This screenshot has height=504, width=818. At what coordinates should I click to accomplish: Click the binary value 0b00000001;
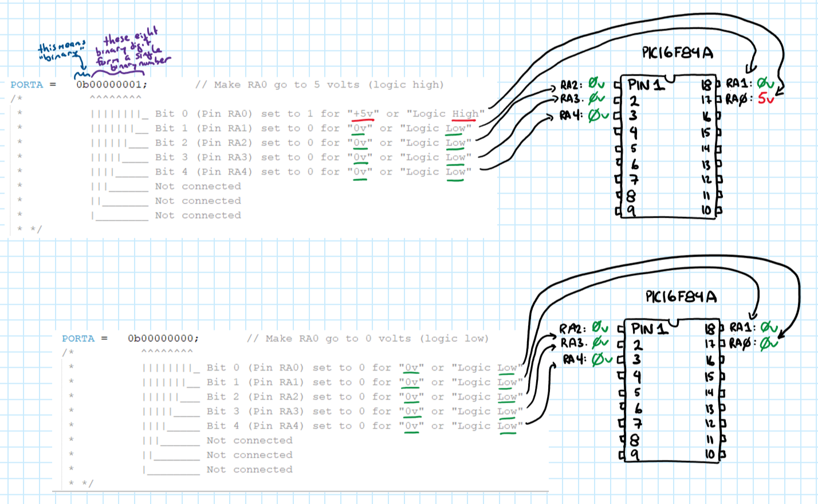click(x=112, y=85)
